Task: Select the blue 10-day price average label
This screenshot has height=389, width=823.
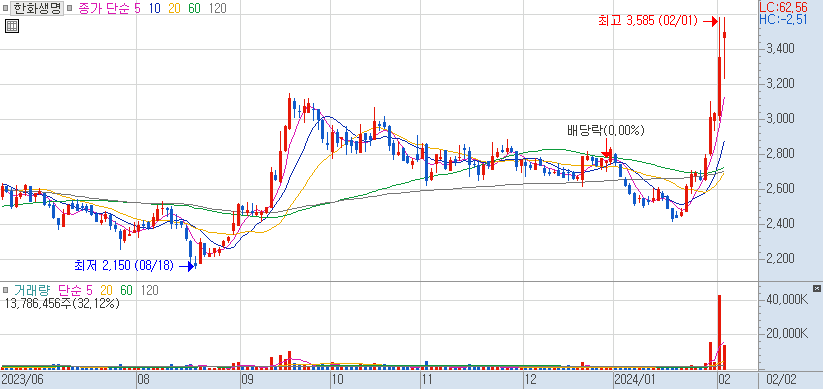Action: click(x=155, y=8)
